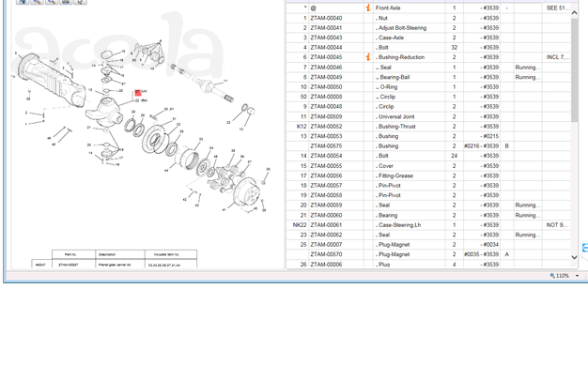Screen dimensions: 588x365
Task: Click the parts list scroll-up arrow
Action: [x=574, y=13]
